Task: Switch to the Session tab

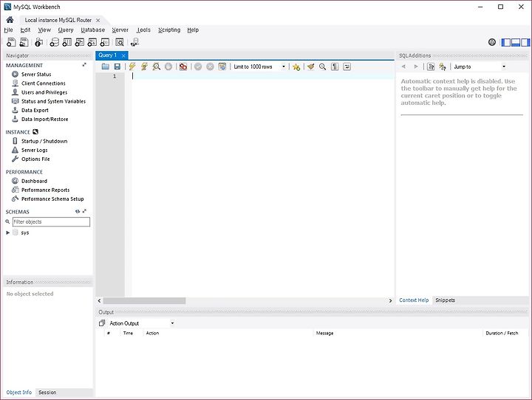Action: [47, 392]
